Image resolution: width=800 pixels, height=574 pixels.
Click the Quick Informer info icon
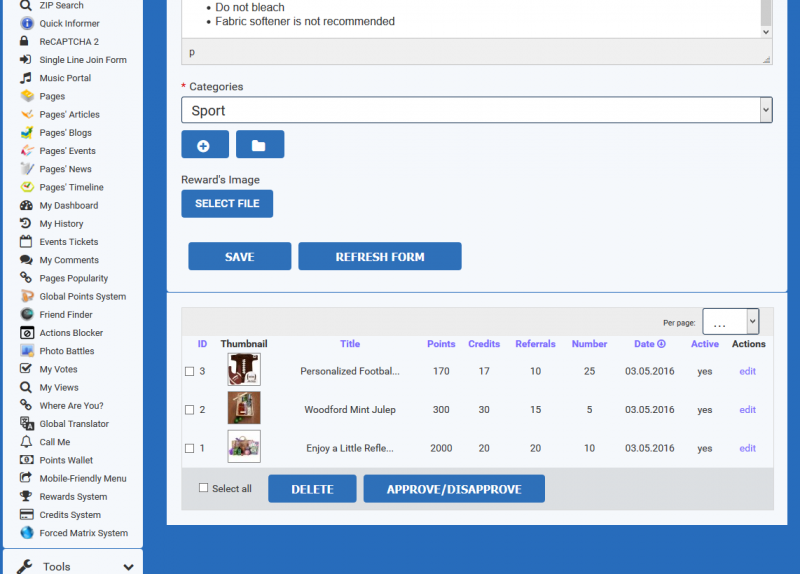tap(27, 23)
